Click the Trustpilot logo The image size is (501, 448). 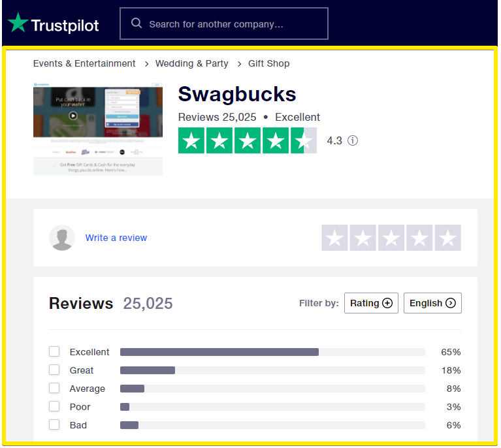54,24
